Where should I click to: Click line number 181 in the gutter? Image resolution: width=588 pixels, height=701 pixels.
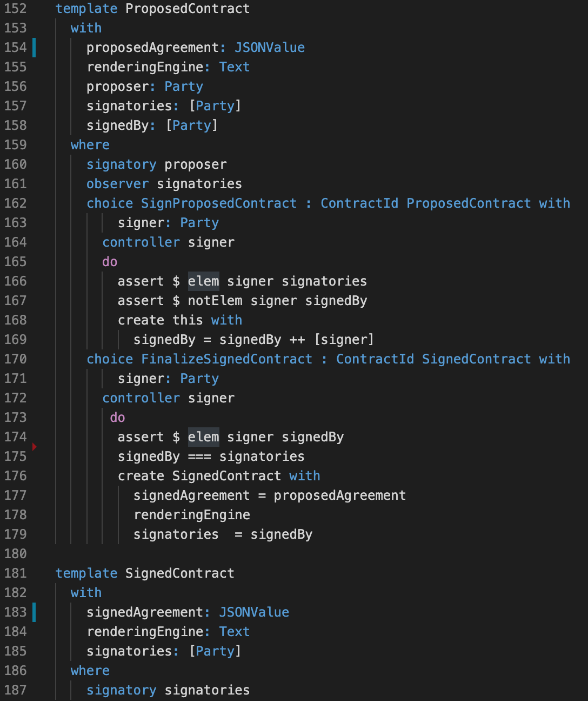[15, 573]
